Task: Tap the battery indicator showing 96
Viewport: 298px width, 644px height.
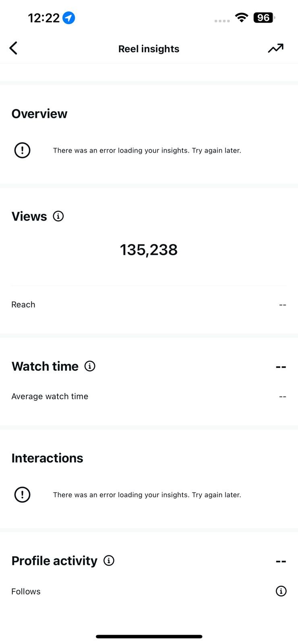Action: (264, 18)
